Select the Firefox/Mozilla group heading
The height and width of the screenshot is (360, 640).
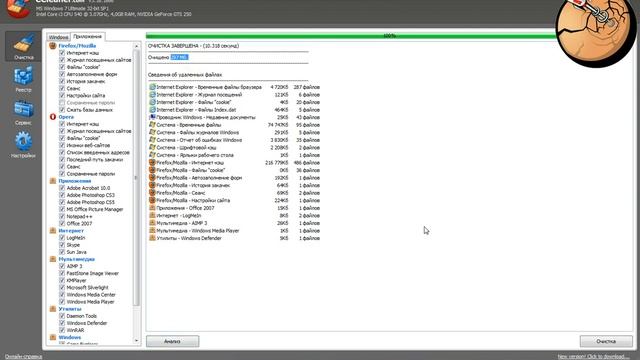coord(77,46)
